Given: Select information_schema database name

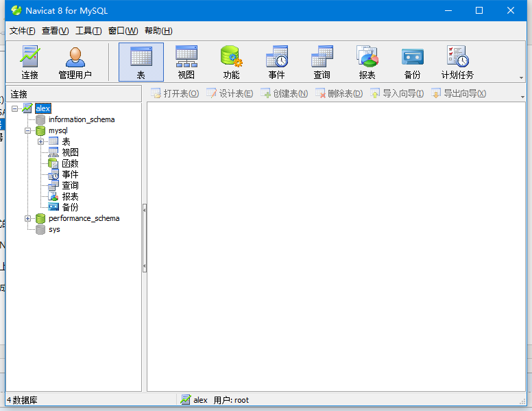Looking at the screenshot, I should [x=82, y=119].
